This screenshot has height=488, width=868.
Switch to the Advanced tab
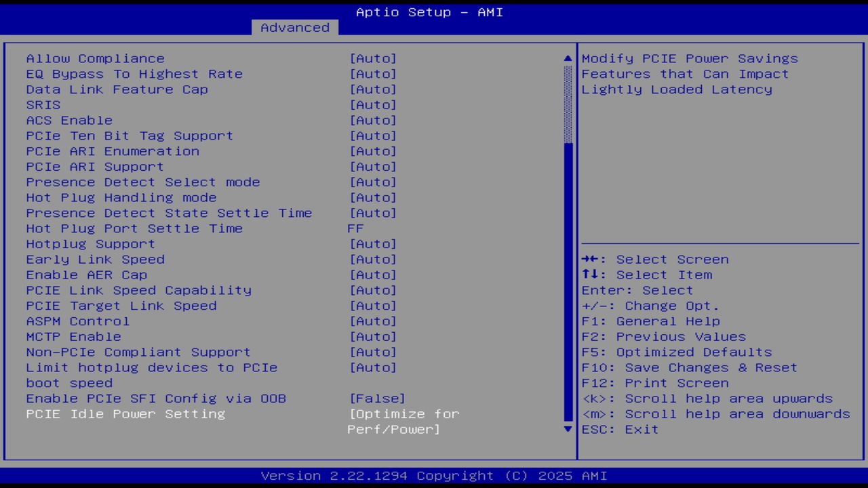pos(294,27)
